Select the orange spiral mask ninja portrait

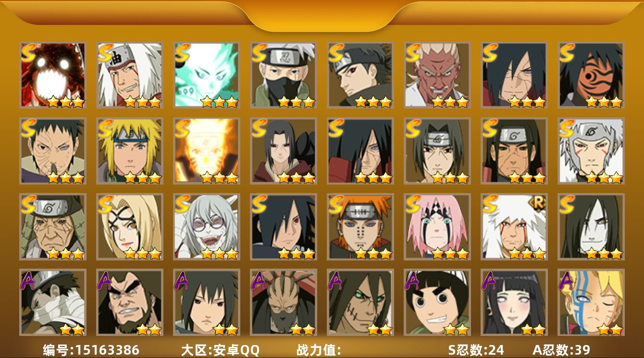click(x=591, y=75)
